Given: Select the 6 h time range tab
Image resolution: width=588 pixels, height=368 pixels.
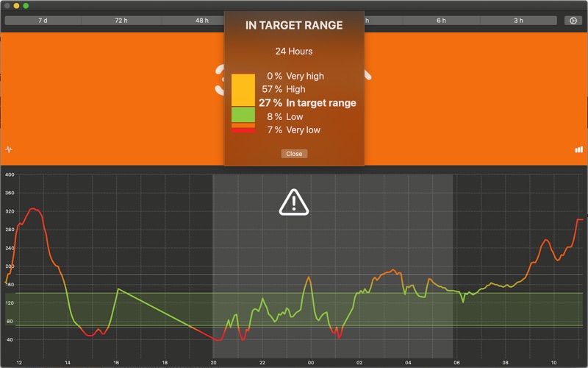Looking at the screenshot, I should tap(442, 21).
